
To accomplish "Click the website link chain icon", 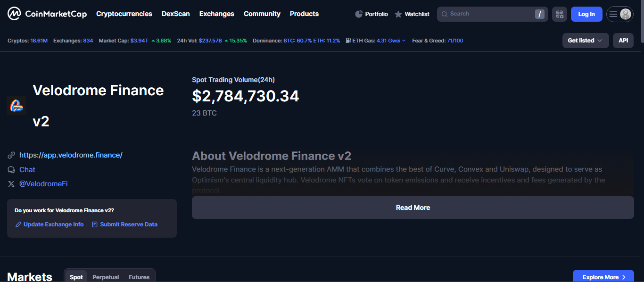I will (11, 155).
